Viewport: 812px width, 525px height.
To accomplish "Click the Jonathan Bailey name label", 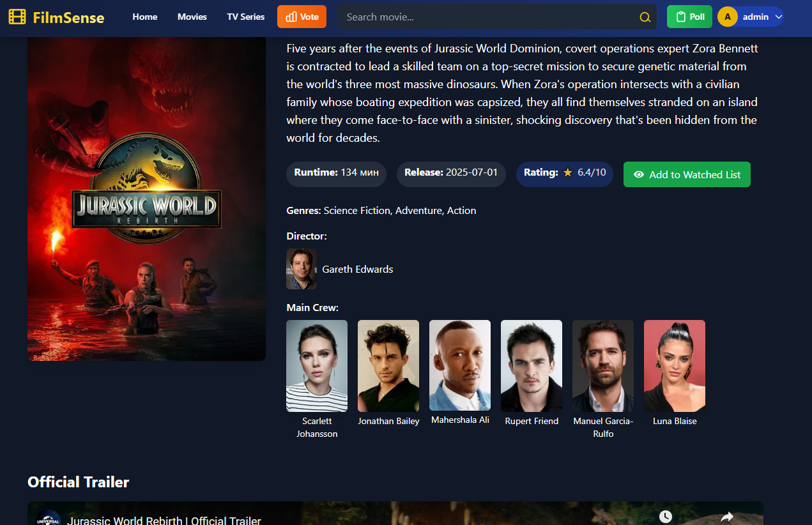I will coord(388,421).
